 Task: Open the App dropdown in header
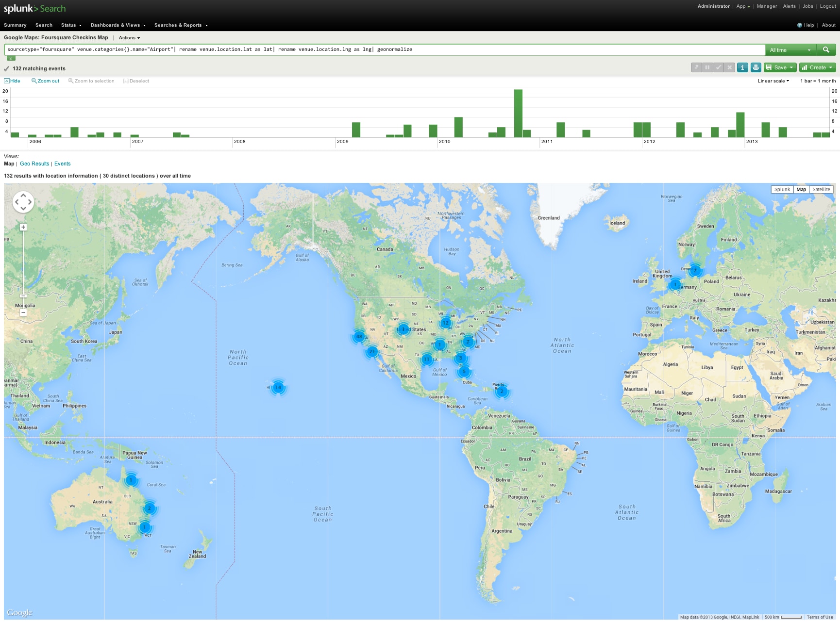743,6
